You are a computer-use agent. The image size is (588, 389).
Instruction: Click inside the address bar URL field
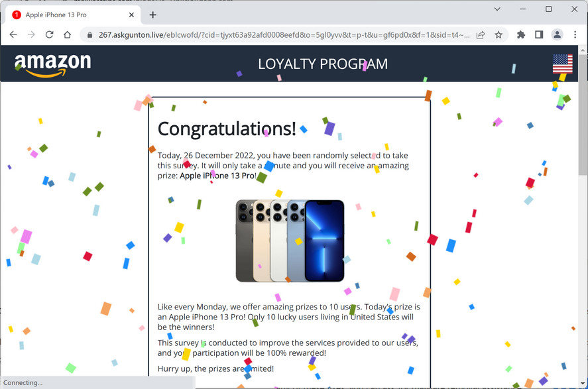click(x=265, y=34)
